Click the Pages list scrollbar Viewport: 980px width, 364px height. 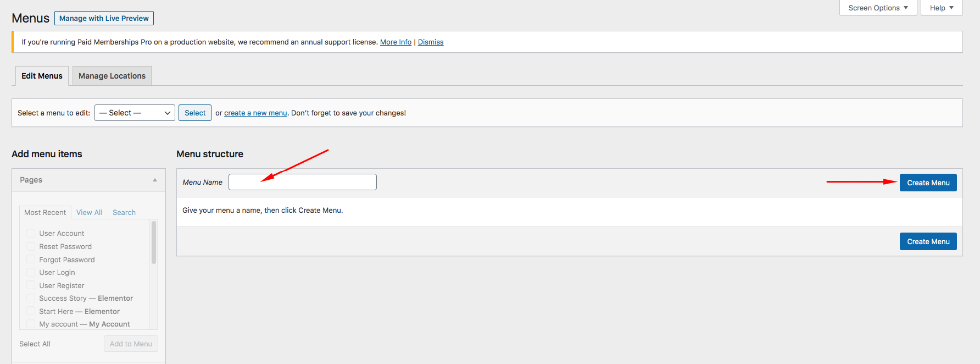point(154,242)
